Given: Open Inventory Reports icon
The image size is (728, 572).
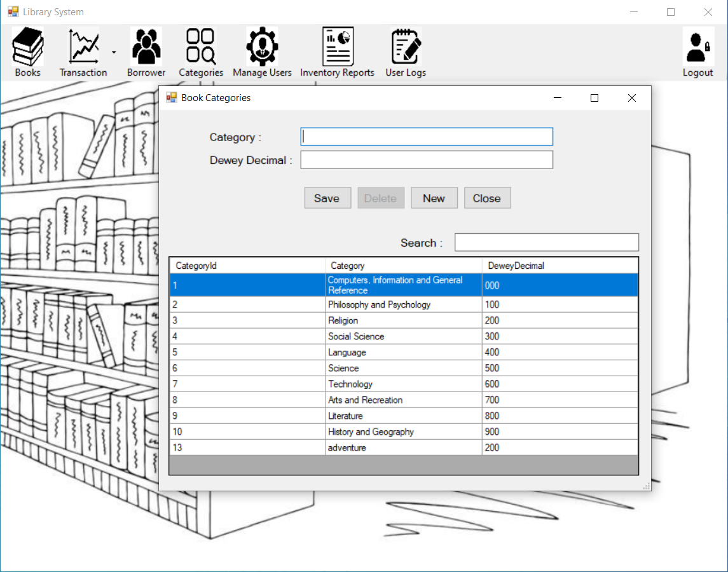Looking at the screenshot, I should pos(337,47).
